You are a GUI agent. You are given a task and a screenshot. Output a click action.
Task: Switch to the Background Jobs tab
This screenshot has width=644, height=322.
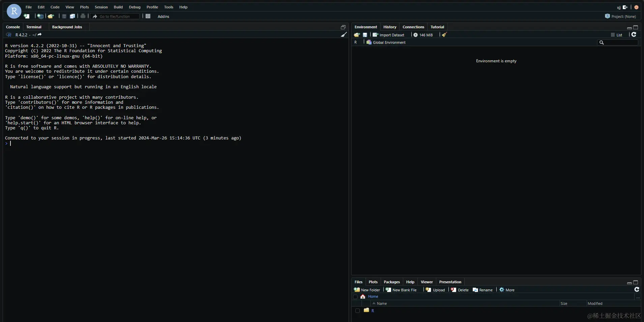point(67,27)
